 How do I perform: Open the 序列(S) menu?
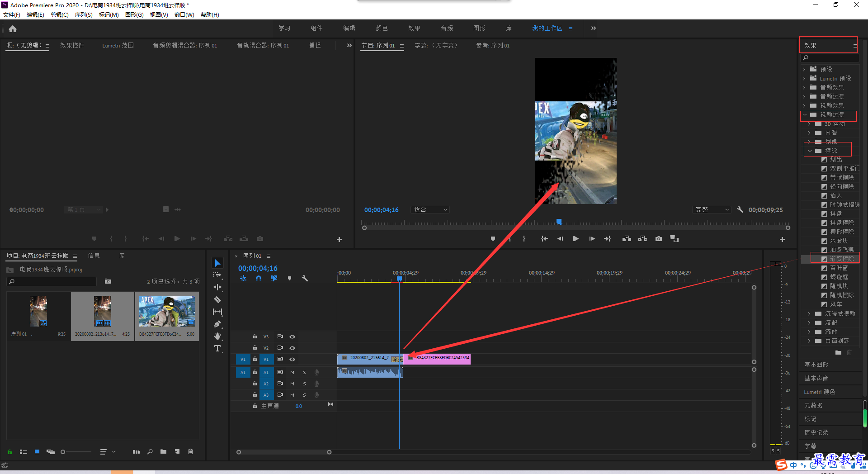(x=84, y=15)
